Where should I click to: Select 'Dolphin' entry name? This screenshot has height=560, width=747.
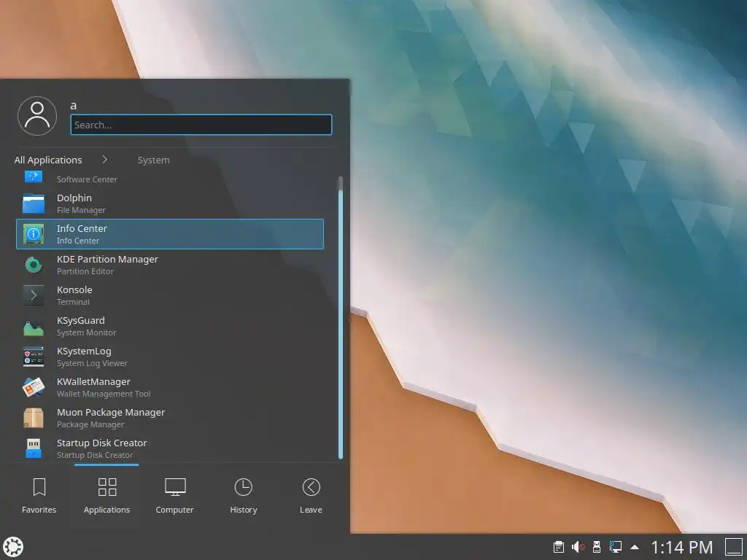point(74,198)
